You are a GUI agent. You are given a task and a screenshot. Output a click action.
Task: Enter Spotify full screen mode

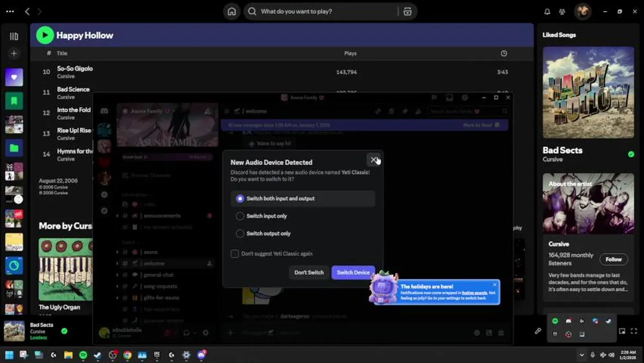[x=634, y=331]
